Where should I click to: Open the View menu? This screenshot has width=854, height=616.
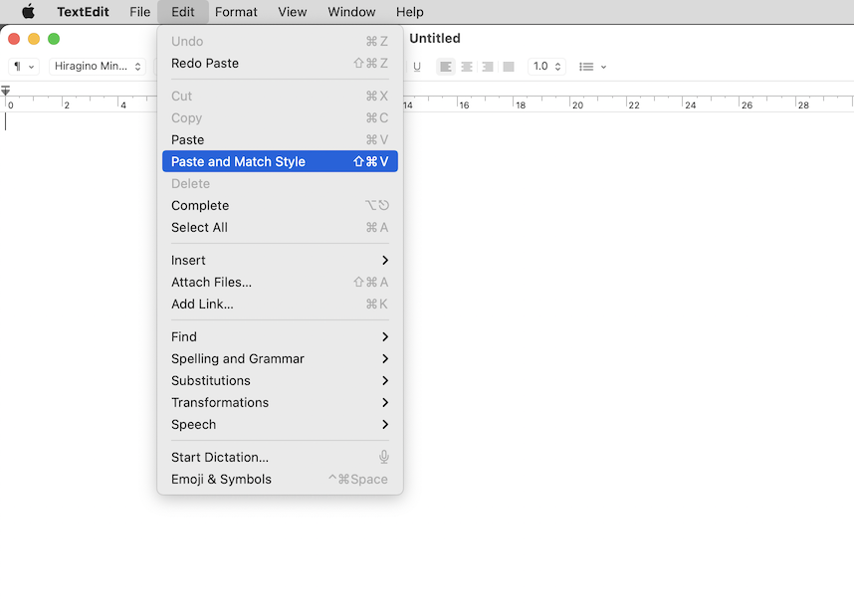coord(293,11)
